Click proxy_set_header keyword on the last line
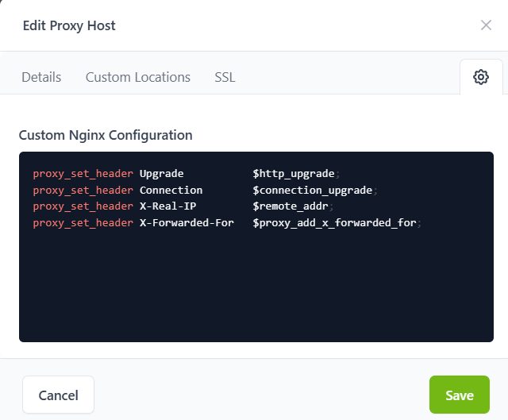 point(83,223)
